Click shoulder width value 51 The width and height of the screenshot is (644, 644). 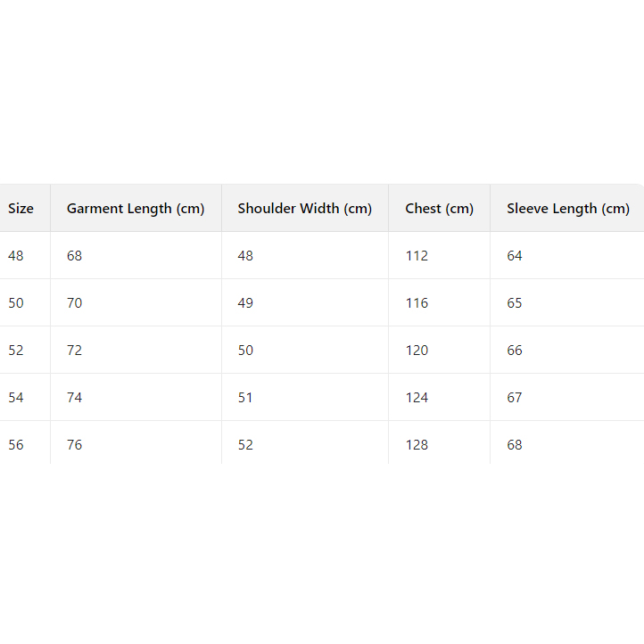pyautogui.click(x=245, y=398)
